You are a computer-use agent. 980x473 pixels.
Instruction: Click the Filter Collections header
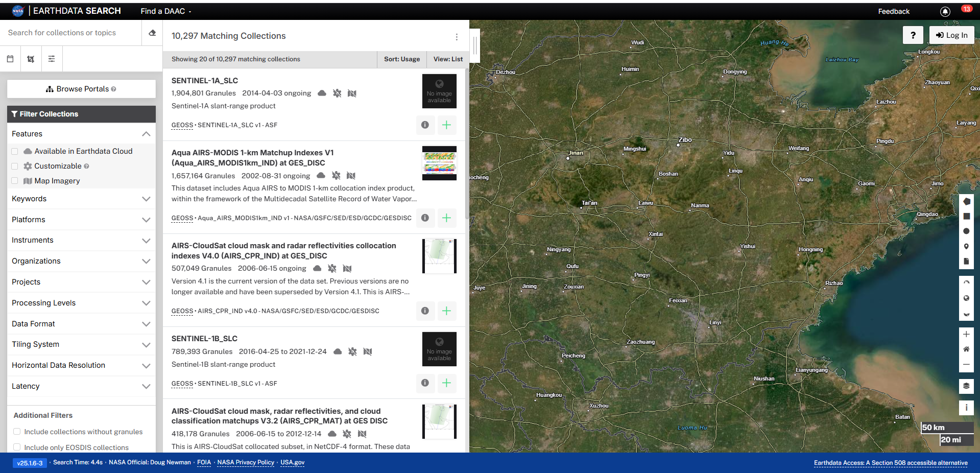point(81,114)
